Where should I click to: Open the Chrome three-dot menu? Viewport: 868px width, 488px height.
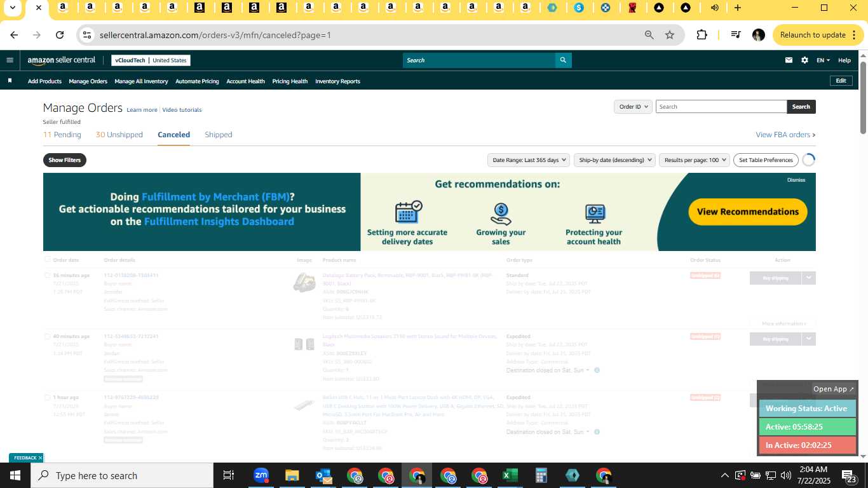click(853, 35)
